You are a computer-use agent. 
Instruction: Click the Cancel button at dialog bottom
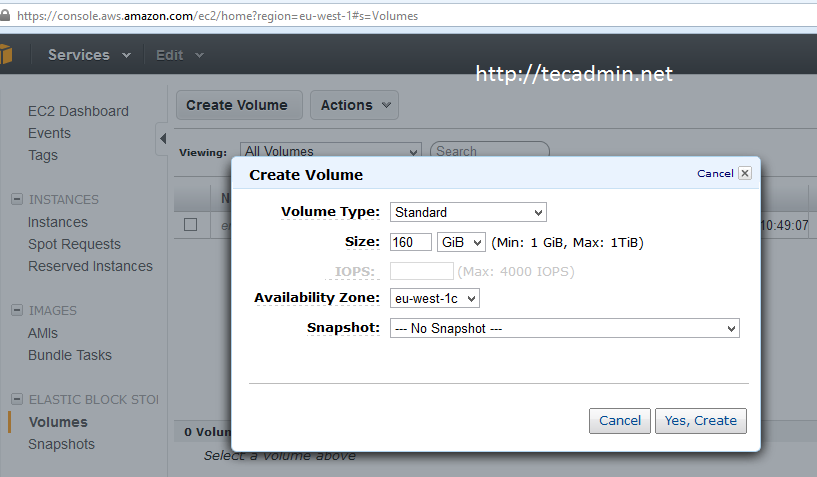pyautogui.click(x=620, y=421)
